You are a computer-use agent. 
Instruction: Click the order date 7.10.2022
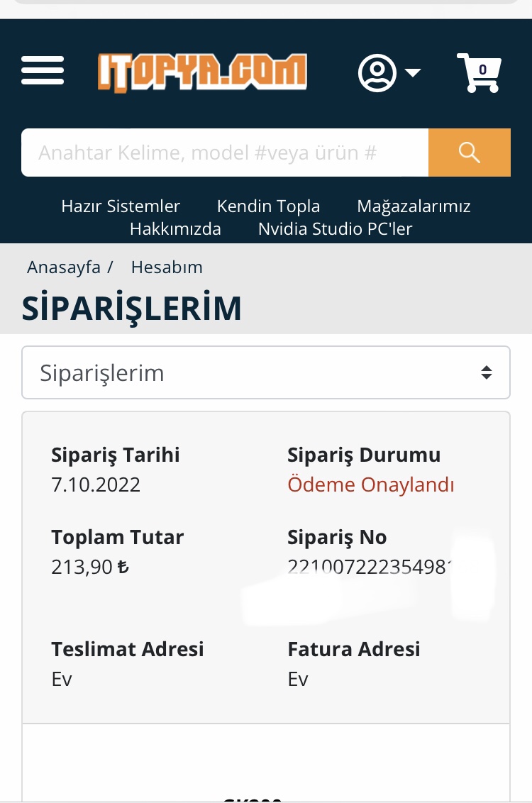96,485
